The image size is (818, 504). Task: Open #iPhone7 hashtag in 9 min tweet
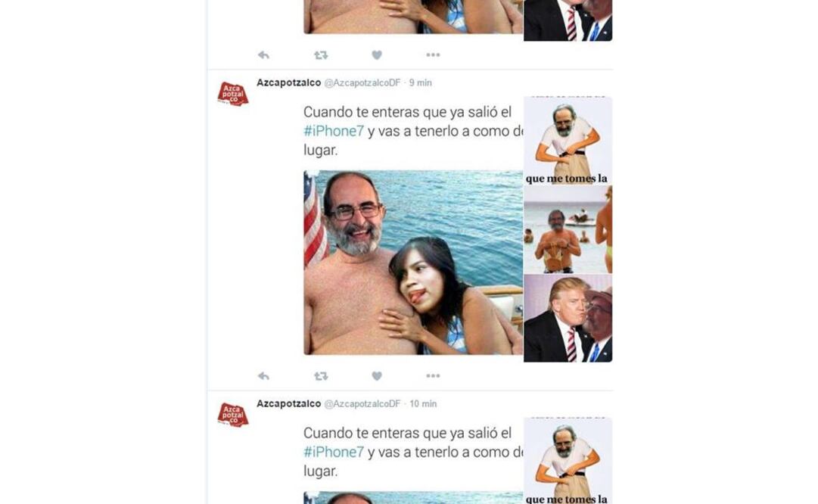pyautogui.click(x=334, y=131)
